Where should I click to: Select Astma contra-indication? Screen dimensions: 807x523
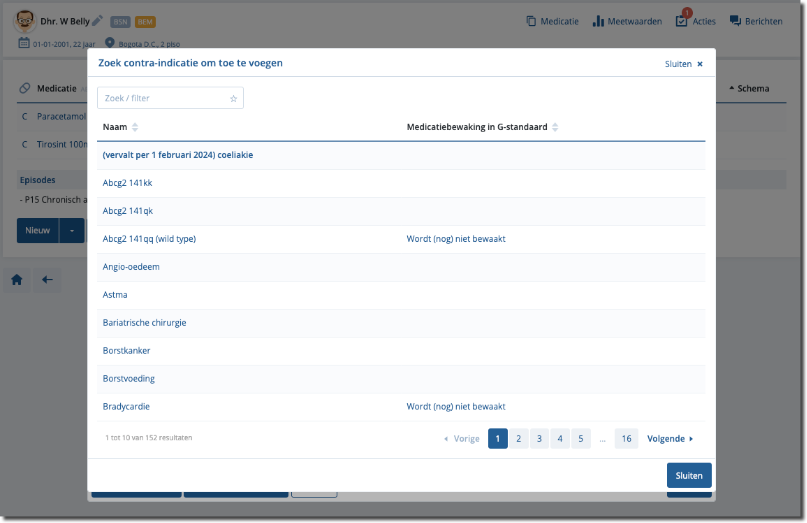pos(115,295)
